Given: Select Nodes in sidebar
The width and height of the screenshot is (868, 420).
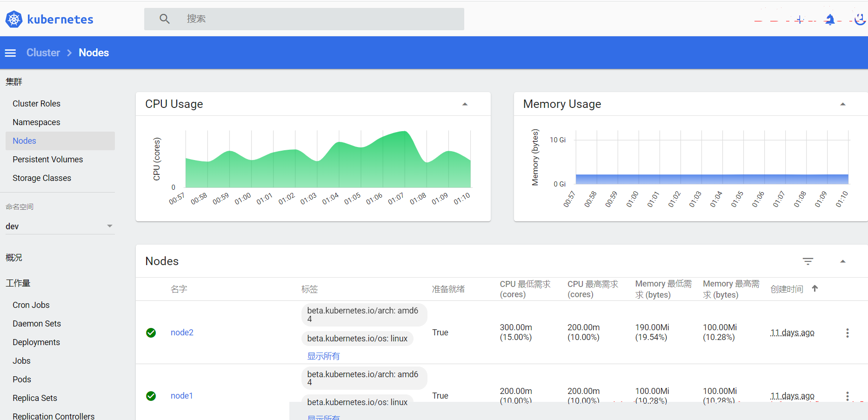Looking at the screenshot, I should click(x=60, y=141).
